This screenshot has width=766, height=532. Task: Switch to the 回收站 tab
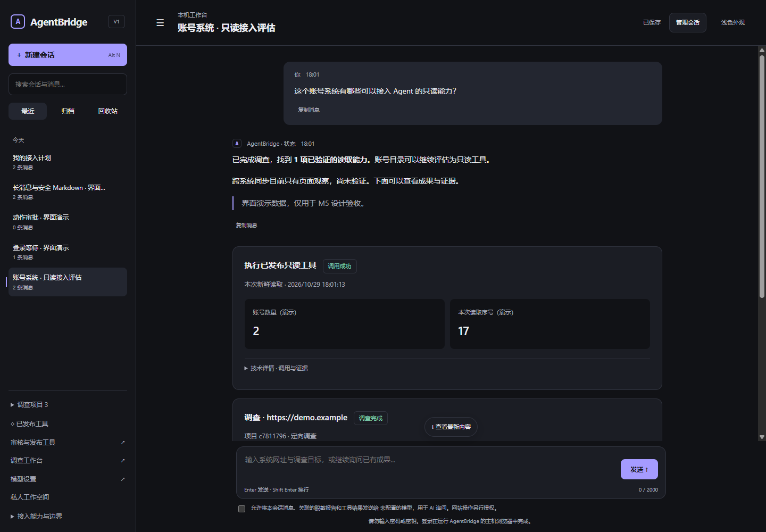(108, 111)
